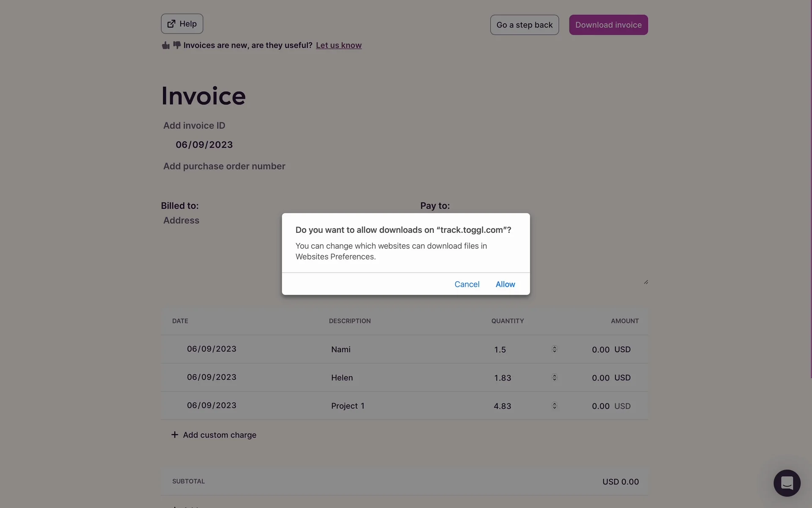This screenshot has height=508, width=812.
Task: Edit the invoice date 06/09/2023 under the title
Action: coord(204,145)
